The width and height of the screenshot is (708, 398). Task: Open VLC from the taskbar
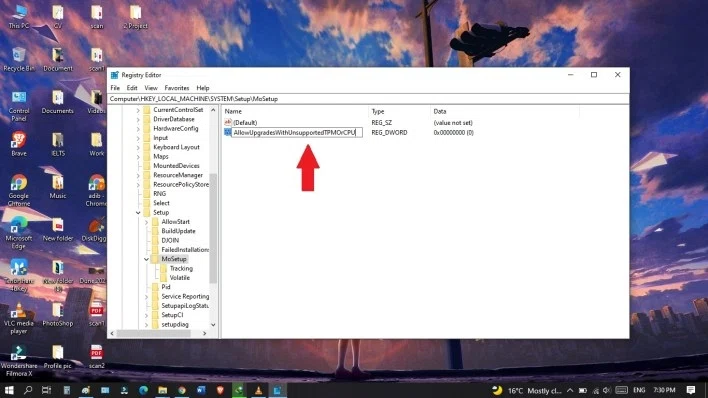[x=258, y=390]
